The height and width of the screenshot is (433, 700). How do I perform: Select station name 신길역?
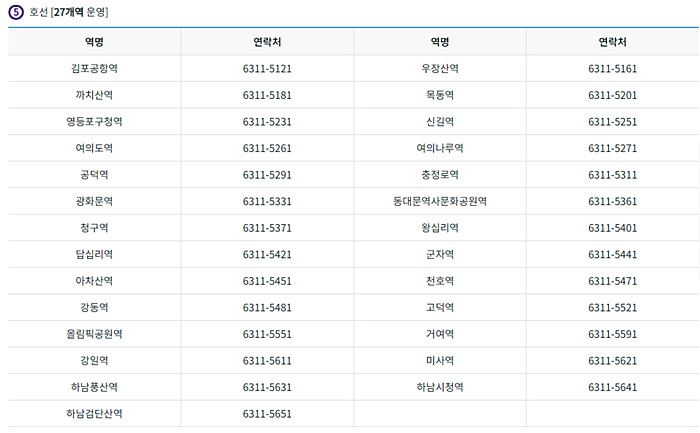coord(440,121)
